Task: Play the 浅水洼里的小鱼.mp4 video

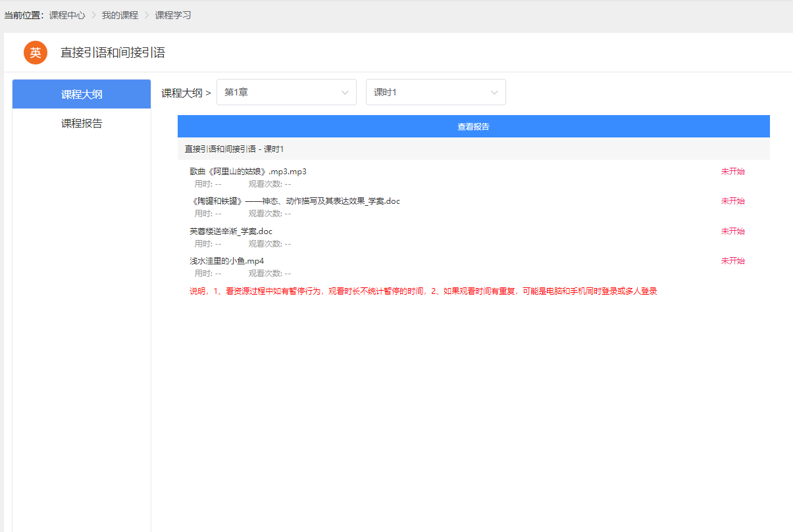Action: tap(227, 261)
